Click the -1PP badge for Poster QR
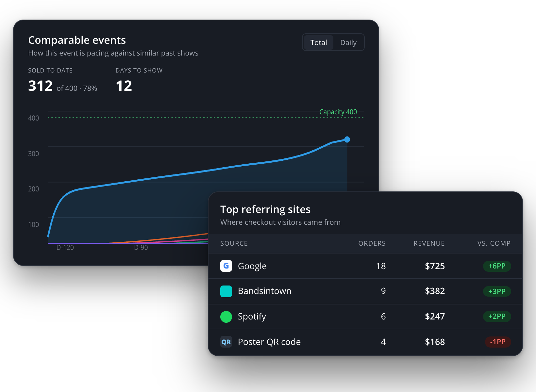Screen dimensions: 536x392 click(x=498, y=342)
